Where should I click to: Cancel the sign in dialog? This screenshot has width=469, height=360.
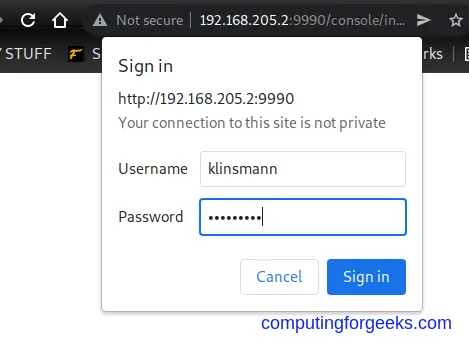point(279,277)
